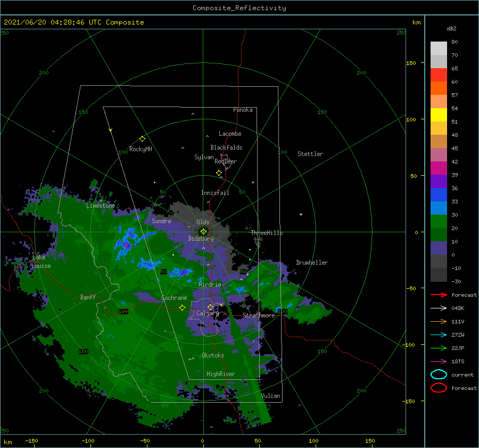Viewport: 479px width, 448px height.
Task: Click the yellow diamond marker below Cochrane
Action: [x=183, y=308]
